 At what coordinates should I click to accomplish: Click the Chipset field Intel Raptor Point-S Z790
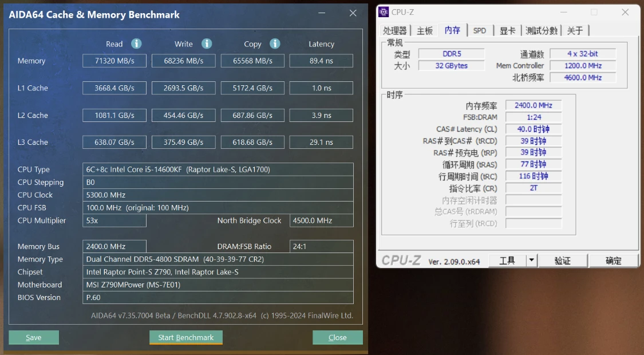(x=218, y=272)
